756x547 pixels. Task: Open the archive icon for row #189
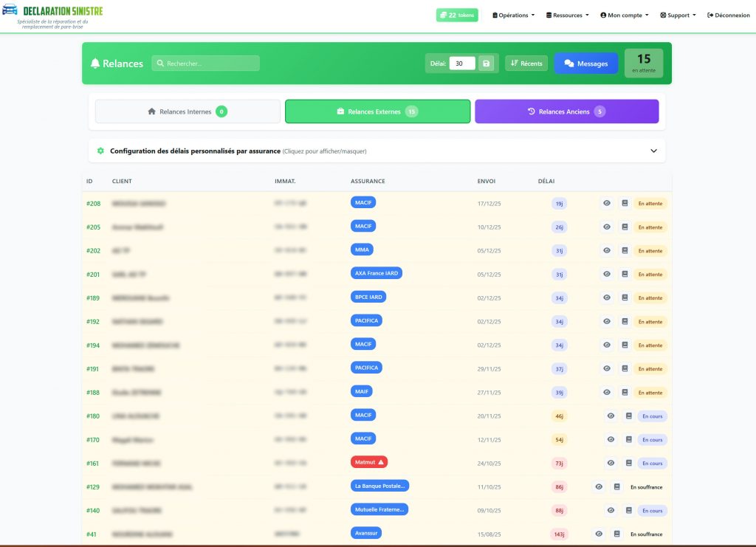click(x=625, y=297)
